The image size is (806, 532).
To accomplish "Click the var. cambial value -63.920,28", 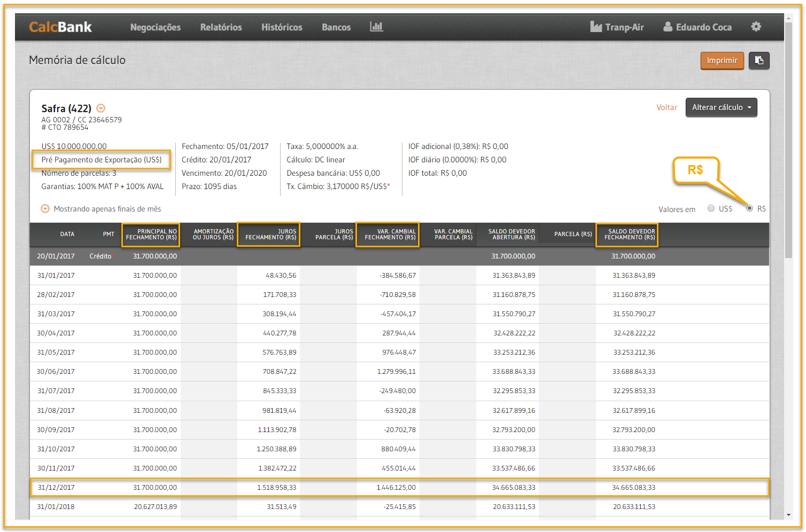I will coord(399,411).
